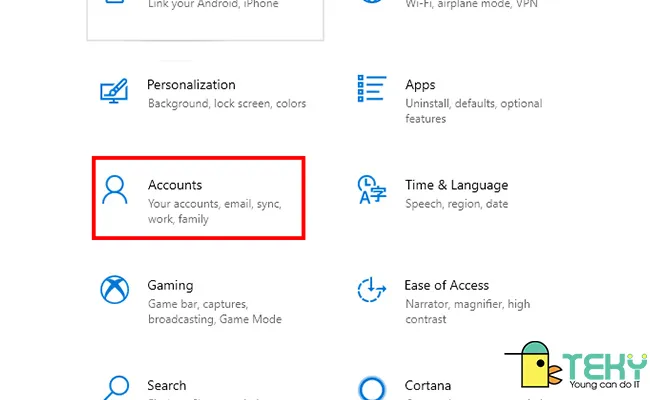Open the Time & Language title
The height and width of the screenshot is (400, 650).
tap(456, 185)
